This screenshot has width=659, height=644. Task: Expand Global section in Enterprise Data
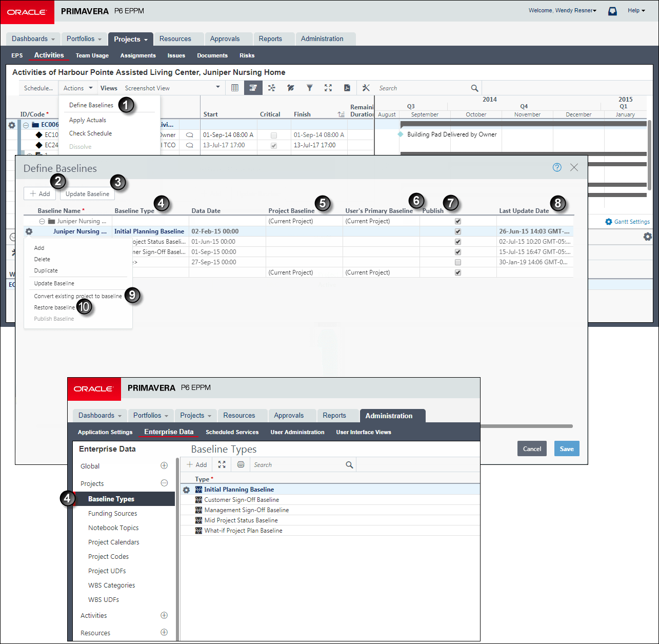[164, 465]
